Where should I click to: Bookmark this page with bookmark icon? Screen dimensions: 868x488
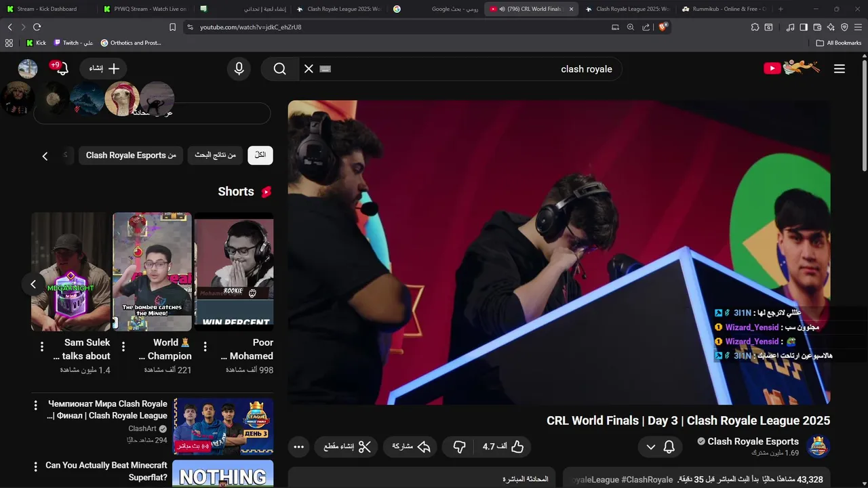[172, 27]
